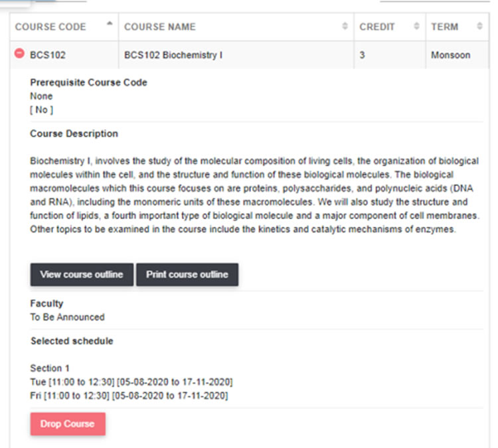Sort by Credit column arrows
The width and height of the screenshot is (498, 448).
(x=416, y=26)
